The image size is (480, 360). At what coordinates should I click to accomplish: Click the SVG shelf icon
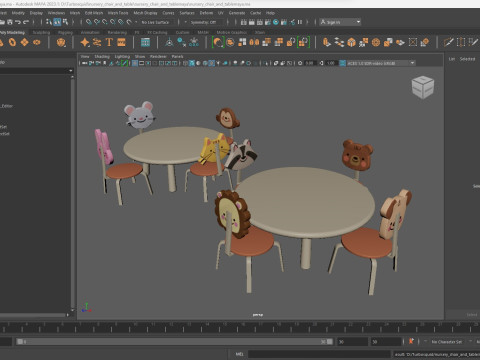[x=121, y=42]
